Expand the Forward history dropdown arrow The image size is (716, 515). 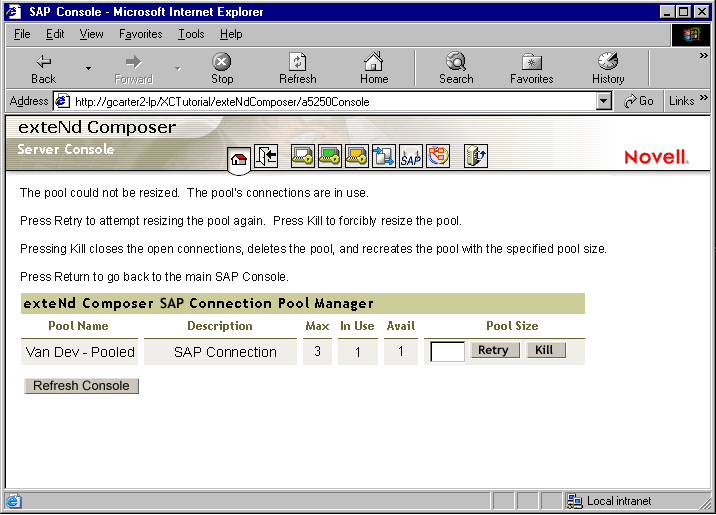pos(178,68)
